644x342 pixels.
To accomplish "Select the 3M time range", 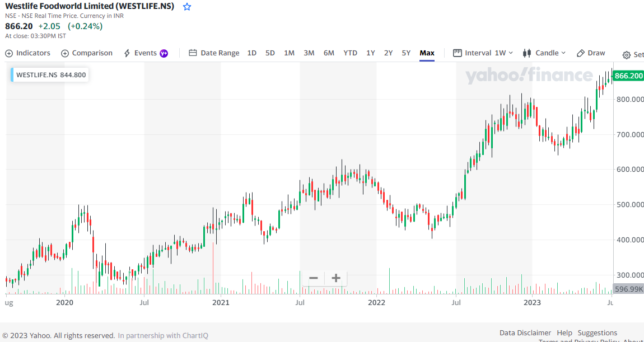I will 309,53.
